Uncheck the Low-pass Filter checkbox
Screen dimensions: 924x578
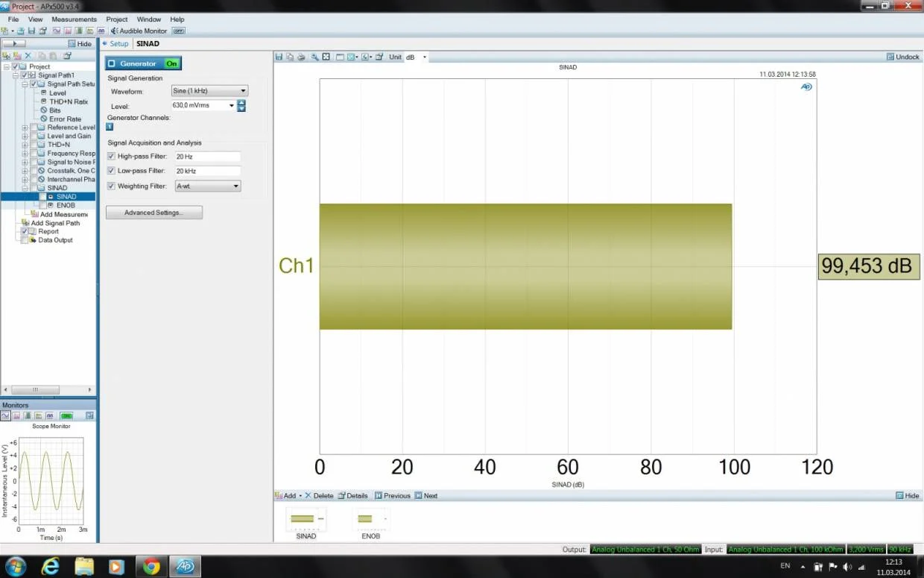112,171
